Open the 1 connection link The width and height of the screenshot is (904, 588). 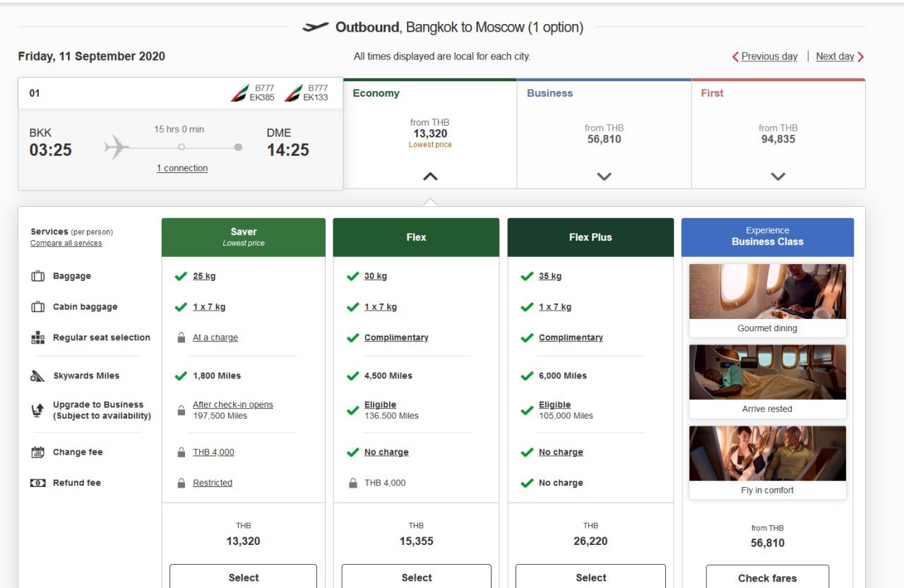pos(182,168)
